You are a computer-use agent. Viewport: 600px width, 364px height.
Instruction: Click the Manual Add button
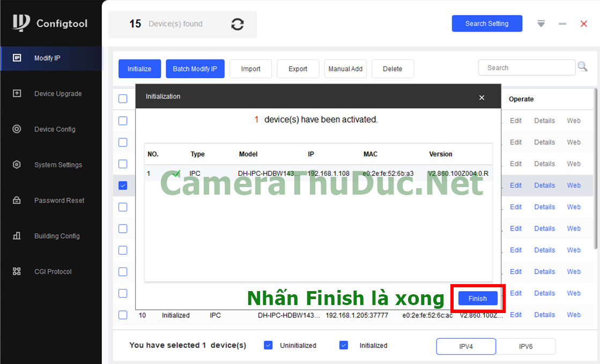click(345, 69)
